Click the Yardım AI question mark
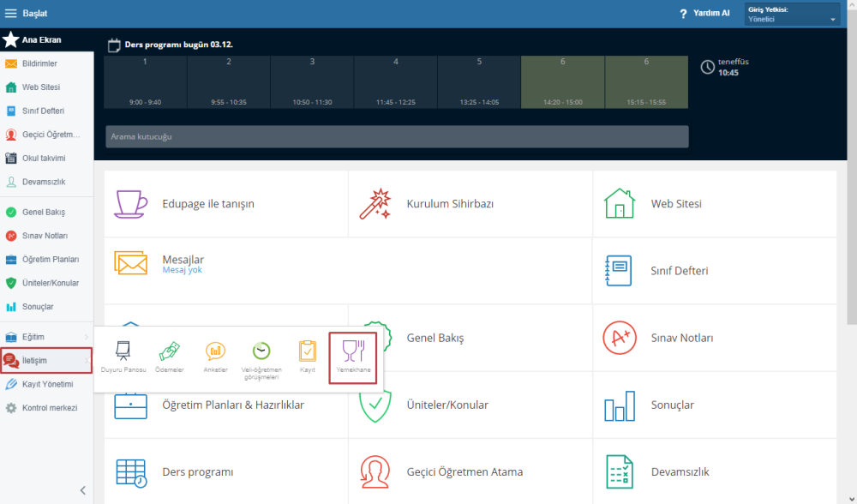 point(683,14)
